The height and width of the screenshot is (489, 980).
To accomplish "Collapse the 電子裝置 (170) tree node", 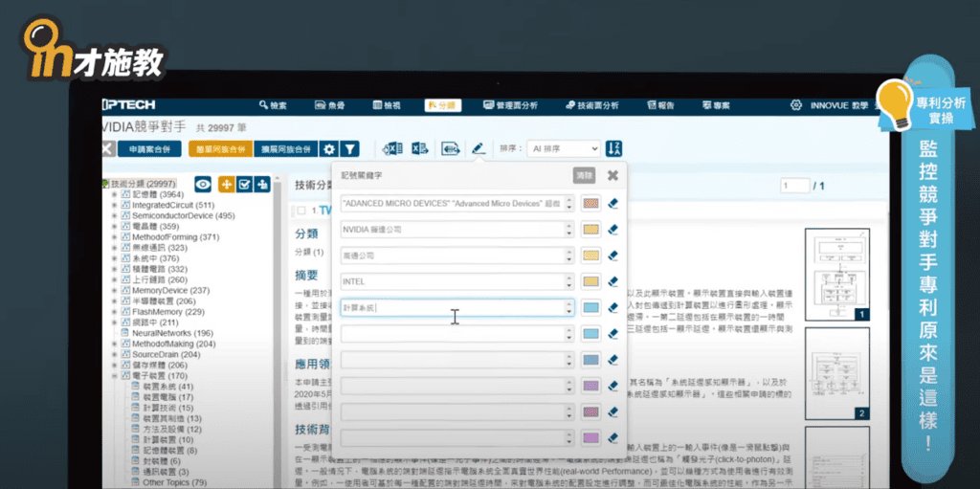I will 114,376.
